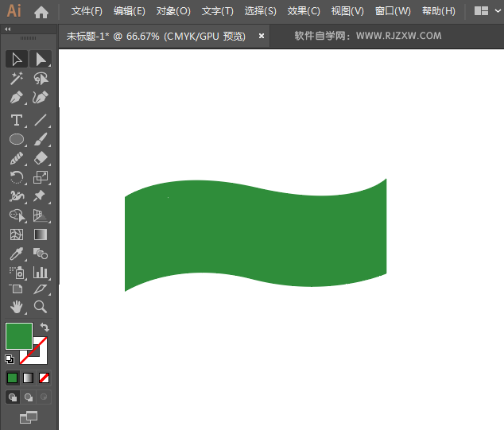Select the Slice tool

(41, 289)
